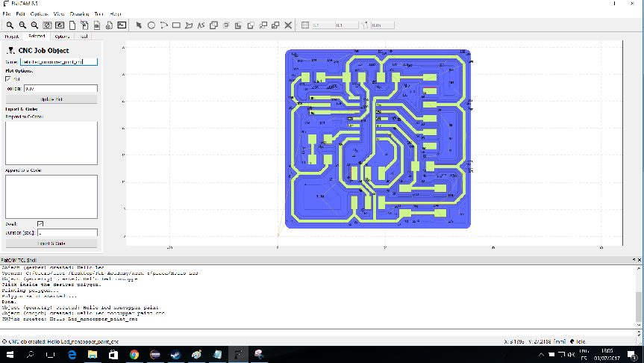The height and width of the screenshot is (363, 644).
Task: Open the Help menu
Action: coord(116,14)
